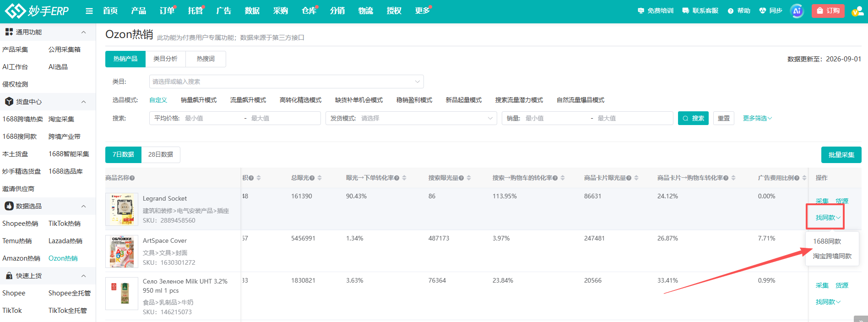Sort by 曝光→下单转化率 column

404,178
